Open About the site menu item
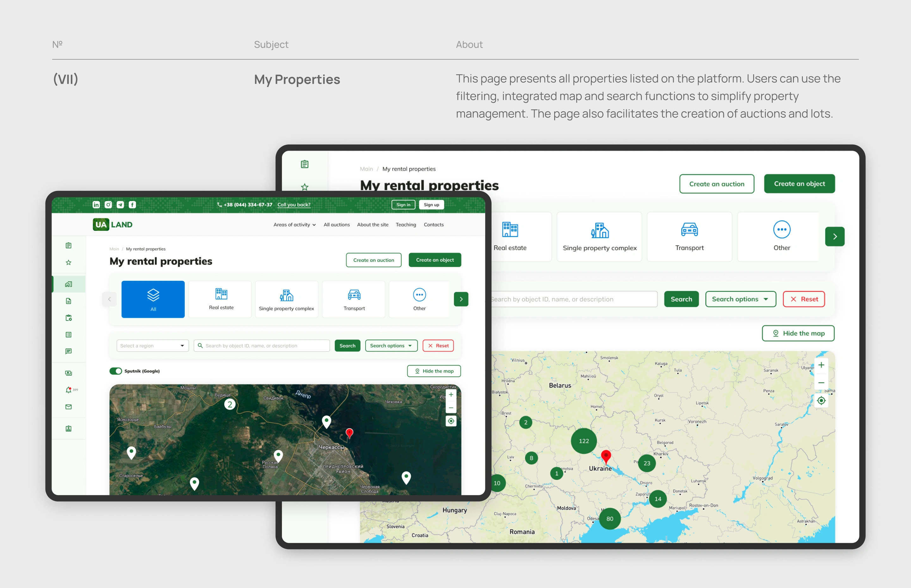 point(373,225)
